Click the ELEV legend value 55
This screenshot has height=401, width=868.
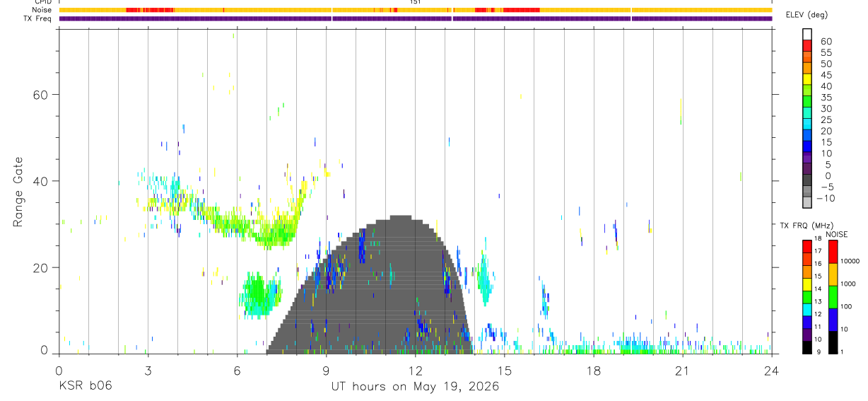(x=826, y=53)
